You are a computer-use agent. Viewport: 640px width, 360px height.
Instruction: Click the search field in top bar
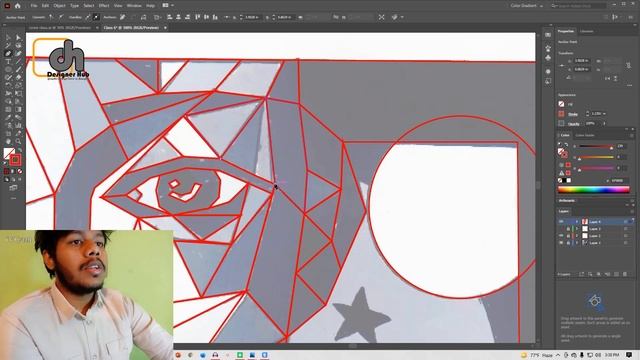578,6
